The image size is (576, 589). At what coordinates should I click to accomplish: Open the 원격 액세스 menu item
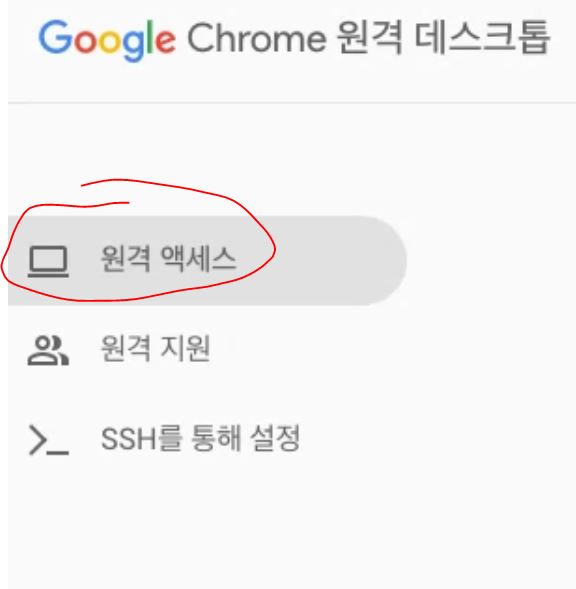[207, 261]
